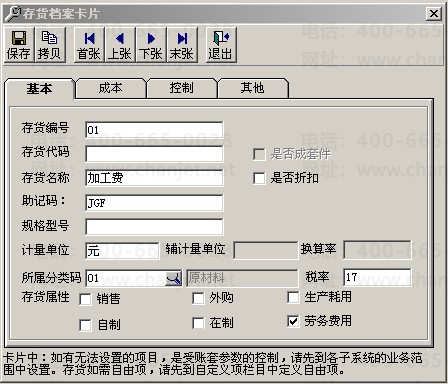Jump to last card with 末张
The image size is (448, 384).
(182, 45)
